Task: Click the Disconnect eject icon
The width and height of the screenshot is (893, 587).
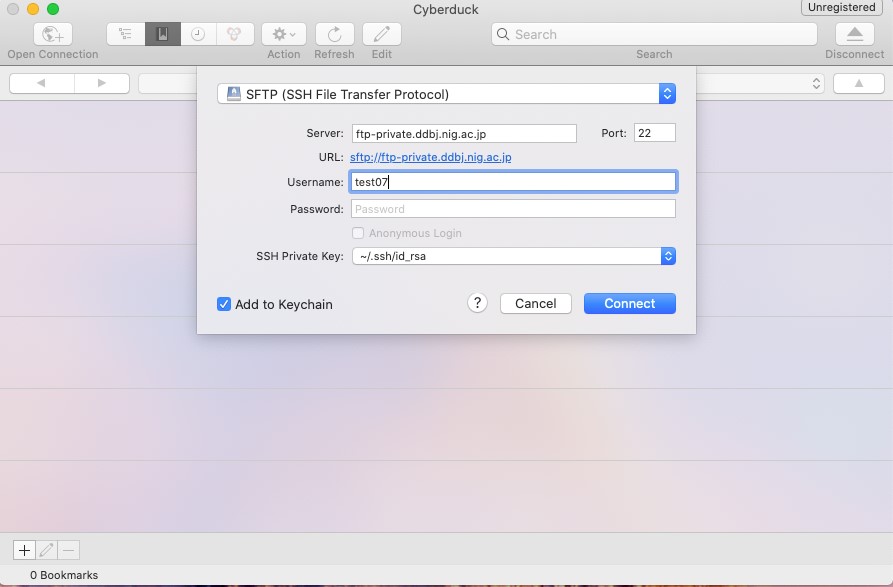Action: [854, 34]
